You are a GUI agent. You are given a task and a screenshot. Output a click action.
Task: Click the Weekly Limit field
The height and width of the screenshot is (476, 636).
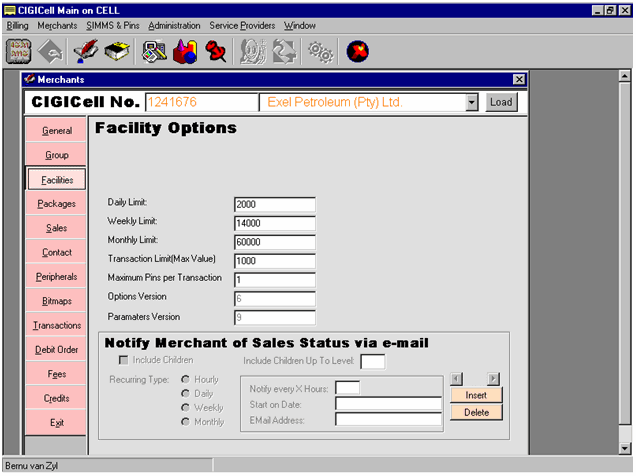pos(275,223)
